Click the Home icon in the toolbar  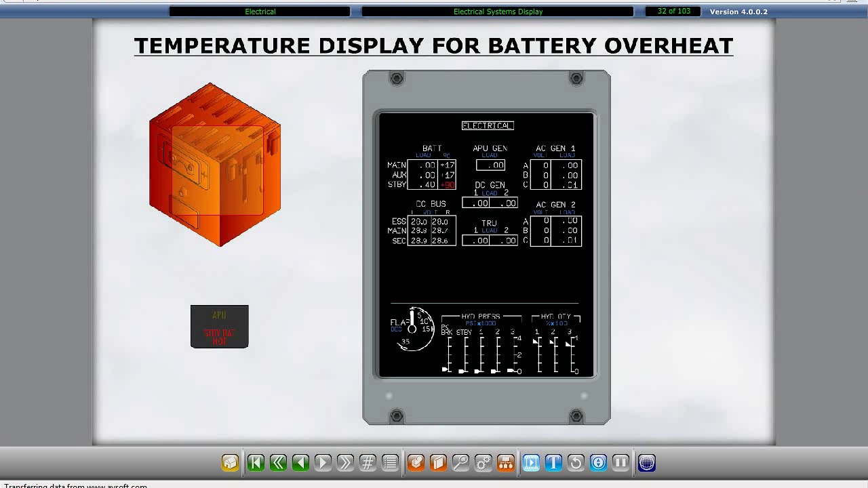[x=230, y=463]
